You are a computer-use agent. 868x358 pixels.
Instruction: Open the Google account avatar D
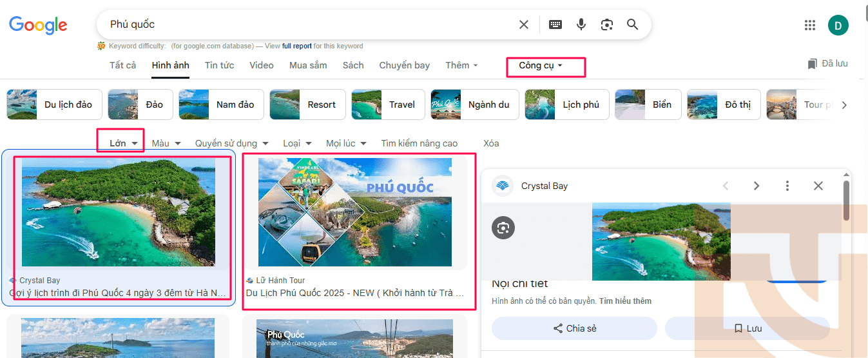click(838, 25)
